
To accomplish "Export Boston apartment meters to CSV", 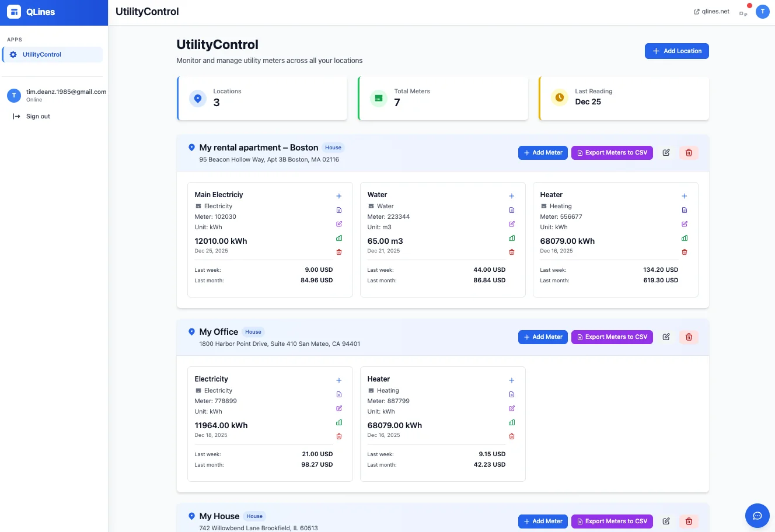I will point(612,153).
